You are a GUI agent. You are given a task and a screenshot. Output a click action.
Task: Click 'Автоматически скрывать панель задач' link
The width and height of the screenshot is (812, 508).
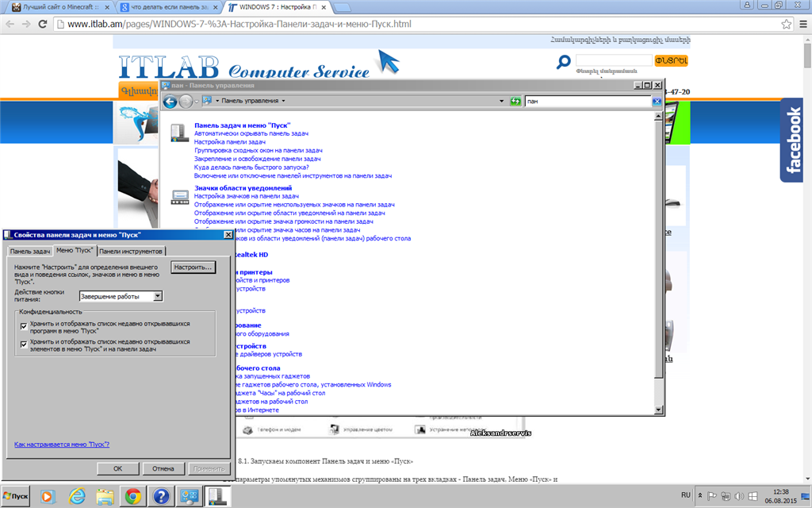point(251,133)
